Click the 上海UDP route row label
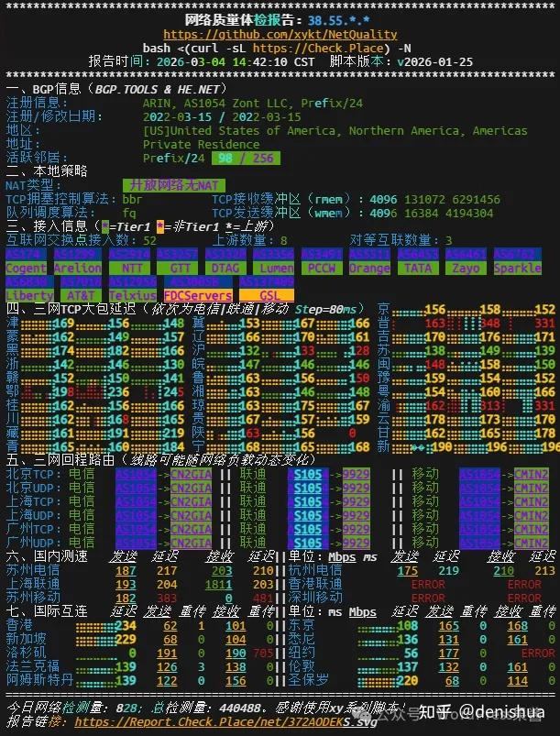560x736 pixels. 33,515
